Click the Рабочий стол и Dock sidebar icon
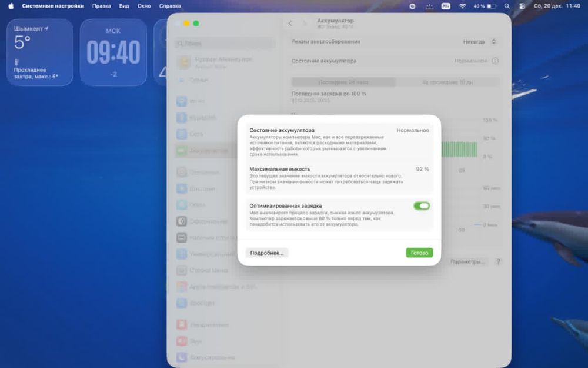Image resolution: width=588 pixels, height=368 pixels. coord(182,238)
